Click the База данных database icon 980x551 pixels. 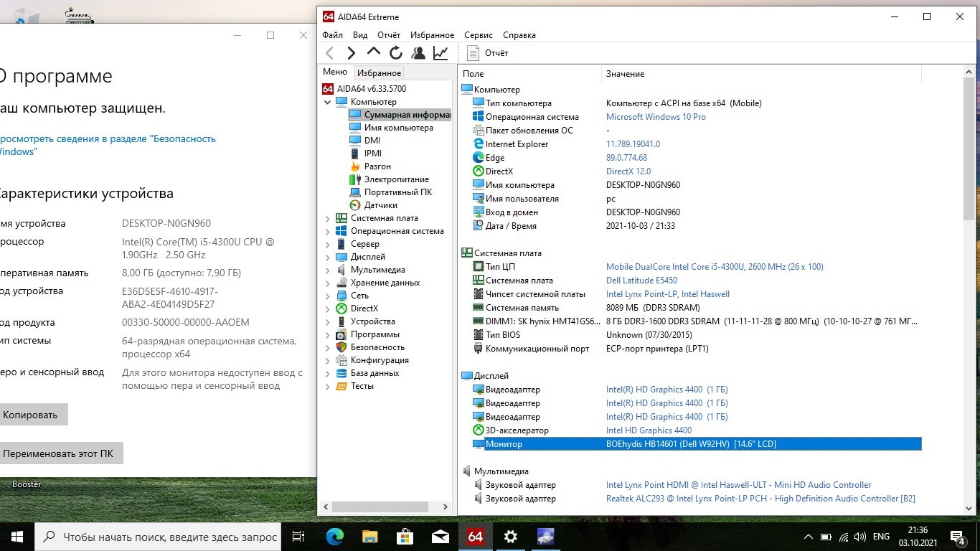[341, 373]
